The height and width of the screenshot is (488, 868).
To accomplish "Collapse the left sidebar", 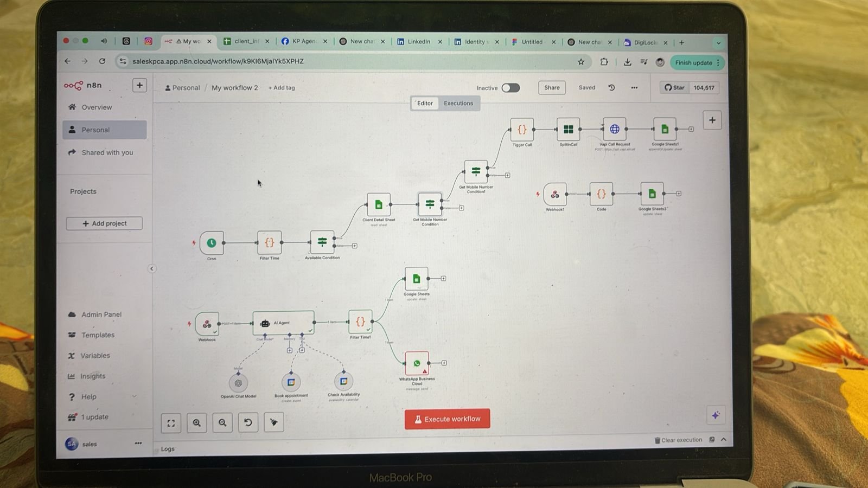I will [152, 268].
